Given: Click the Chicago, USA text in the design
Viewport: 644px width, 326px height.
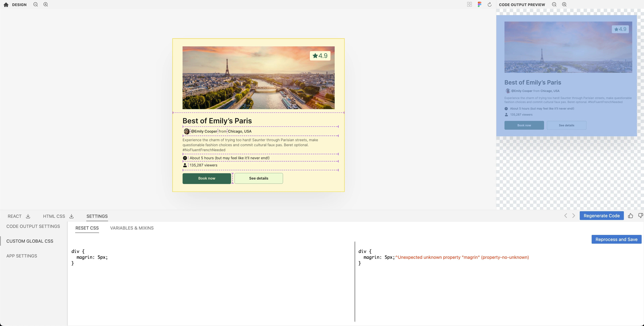Looking at the screenshot, I should (x=240, y=131).
